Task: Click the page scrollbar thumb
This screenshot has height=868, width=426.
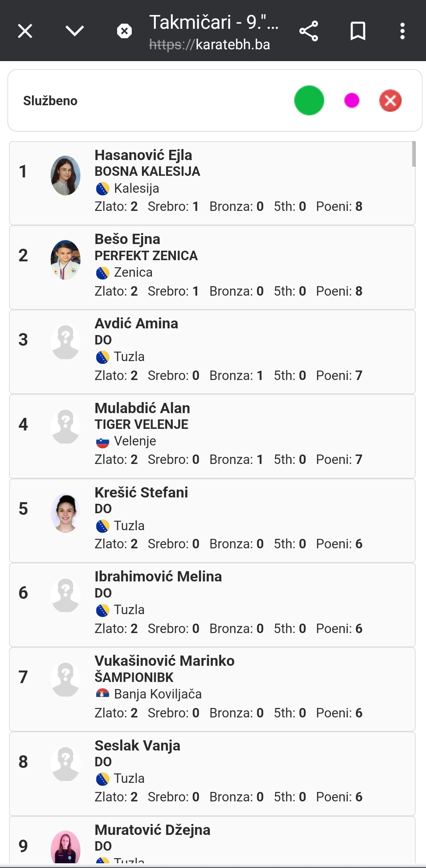Action: (413, 154)
